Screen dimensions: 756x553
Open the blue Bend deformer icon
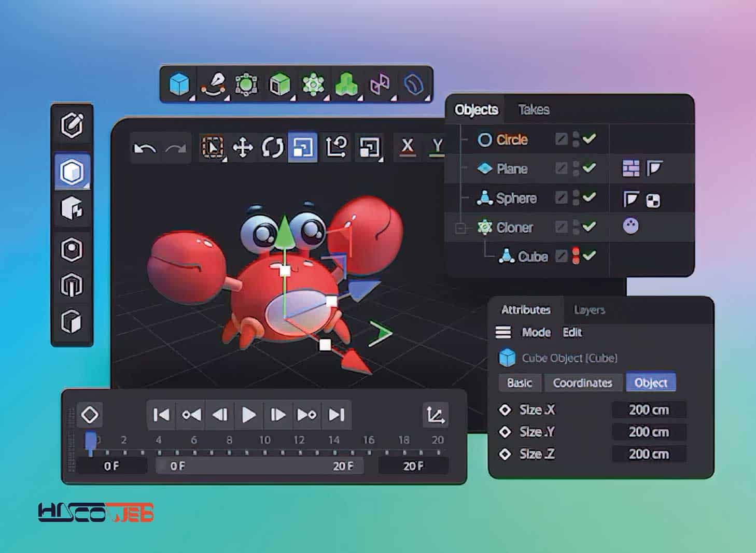[414, 84]
